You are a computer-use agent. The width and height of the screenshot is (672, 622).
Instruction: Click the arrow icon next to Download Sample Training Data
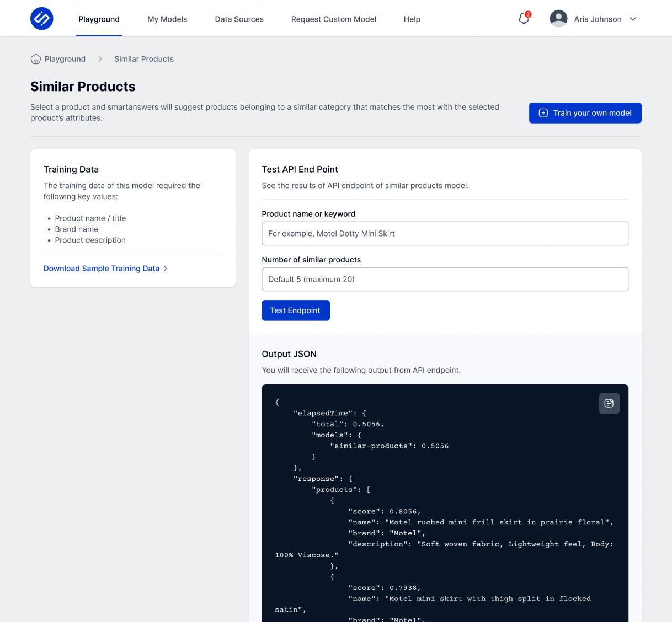(x=165, y=269)
